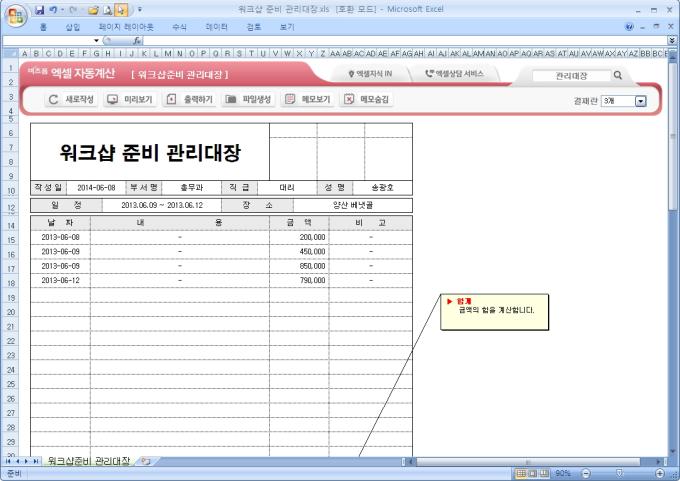Expand the Name Box dropdown arrow
This screenshot has height=481, width=680.
96,40
